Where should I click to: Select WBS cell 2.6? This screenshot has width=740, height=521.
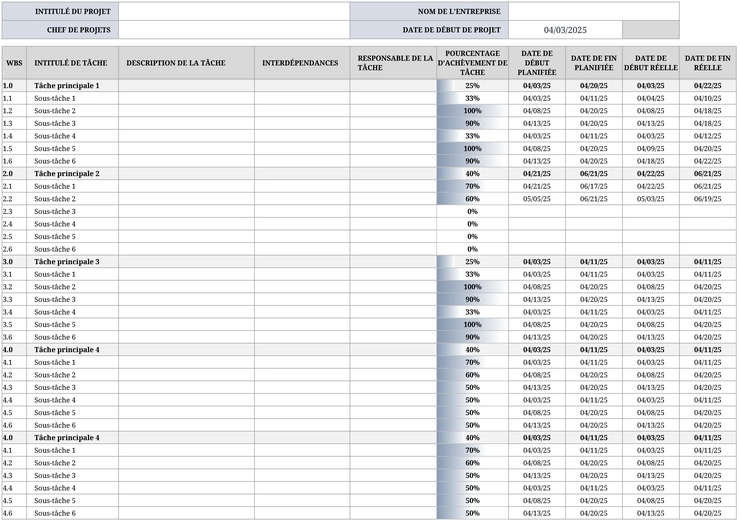pos(14,249)
